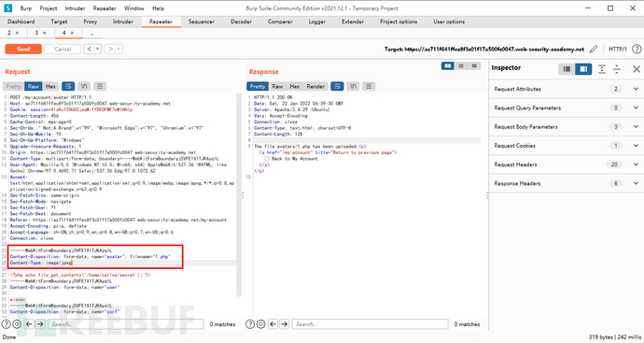This screenshot has width=644, height=343.
Task: Select side-by-side layout view icon
Action: pos(448,65)
